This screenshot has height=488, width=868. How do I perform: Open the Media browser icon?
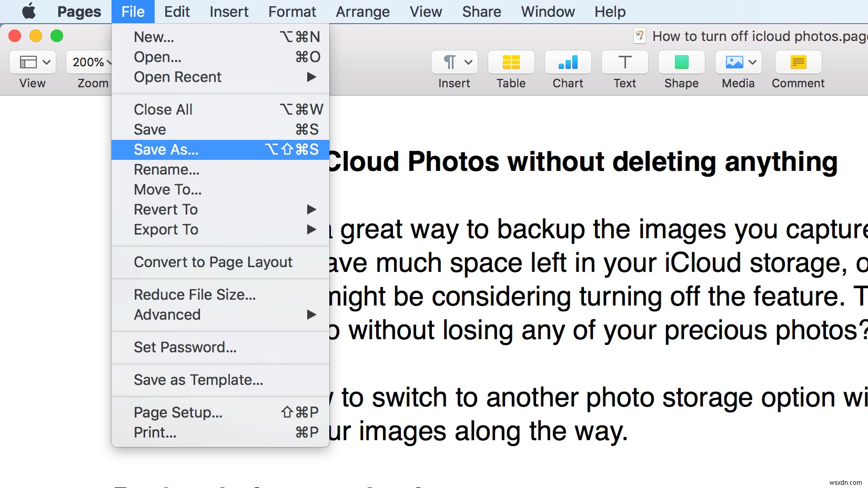pos(734,62)
